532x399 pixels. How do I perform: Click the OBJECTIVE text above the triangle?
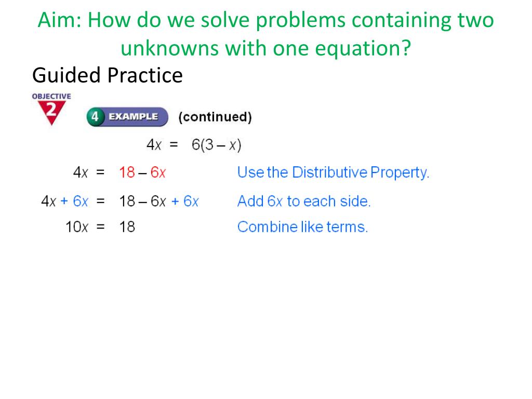coord(51,96)
